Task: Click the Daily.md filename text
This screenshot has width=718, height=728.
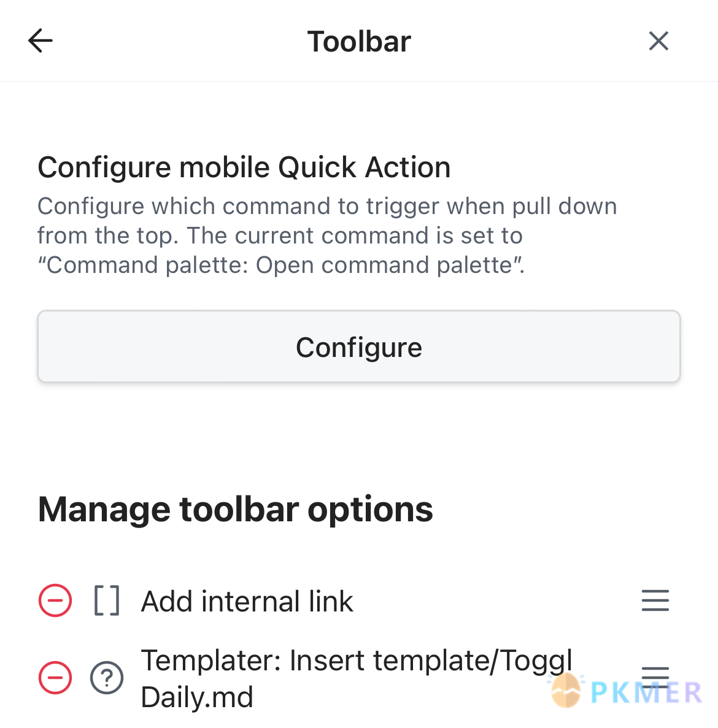Action: [x=197, y=697]
